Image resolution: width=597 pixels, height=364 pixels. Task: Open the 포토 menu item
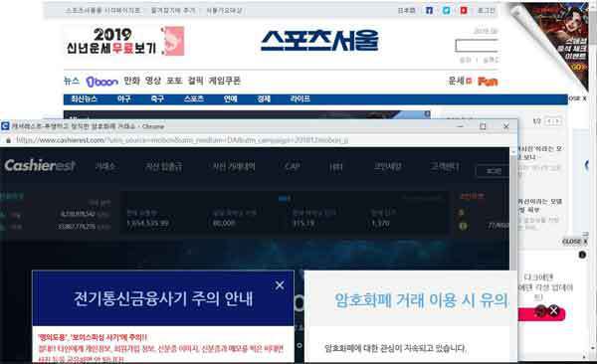[x=174, y=81]
